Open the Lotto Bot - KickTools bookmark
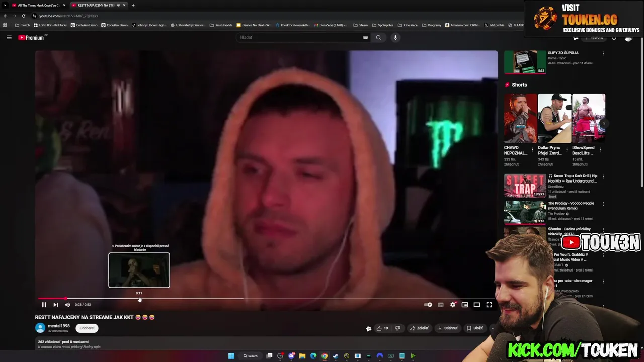The width and height of the screenshot is (644, 362). (50, 25)
